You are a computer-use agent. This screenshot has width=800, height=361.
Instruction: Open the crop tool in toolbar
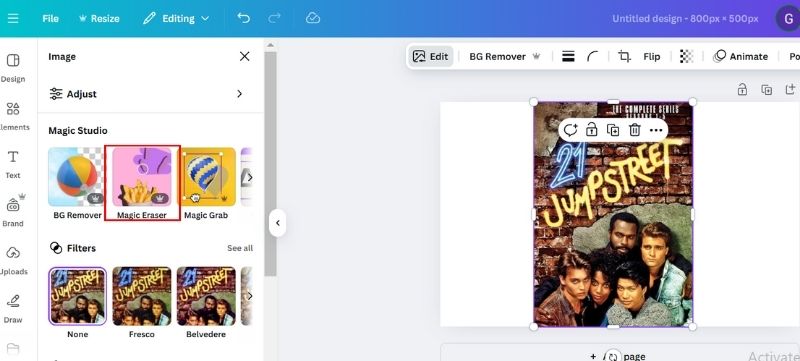[x=624, y=56]
